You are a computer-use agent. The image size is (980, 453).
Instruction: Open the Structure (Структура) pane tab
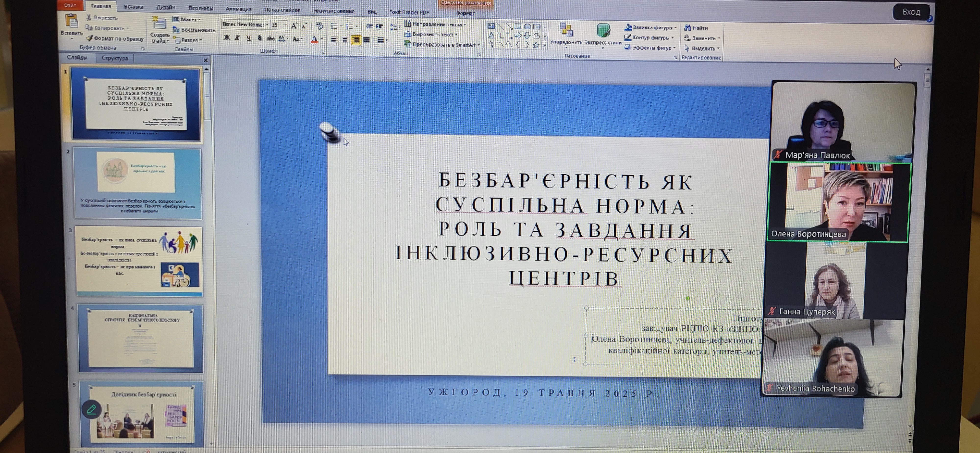pyautogui.click(x=115, y=58)
